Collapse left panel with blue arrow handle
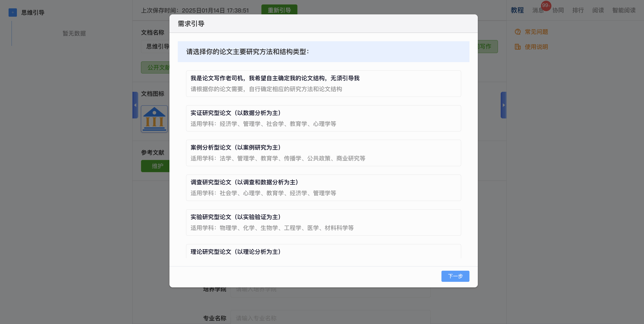This screenshot has width=644, height=324. pos(135,105)
